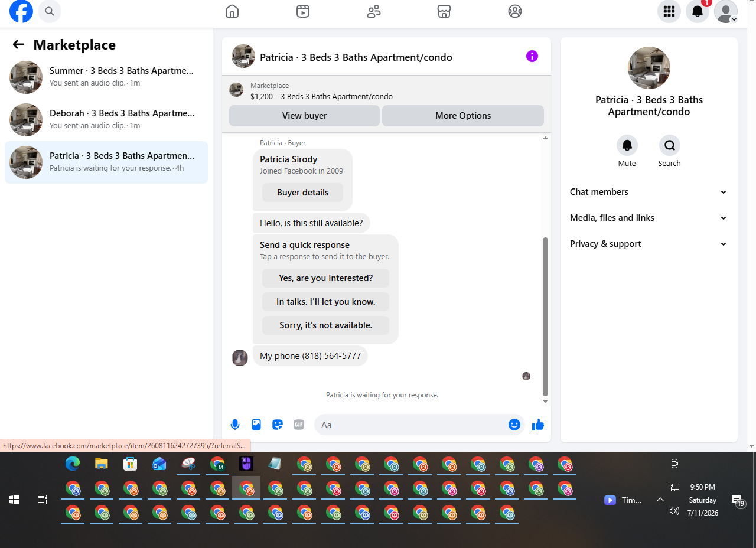Open the Video (Watch) icon
The height and width of the screenshot is (548, 756).
(303, 11)
